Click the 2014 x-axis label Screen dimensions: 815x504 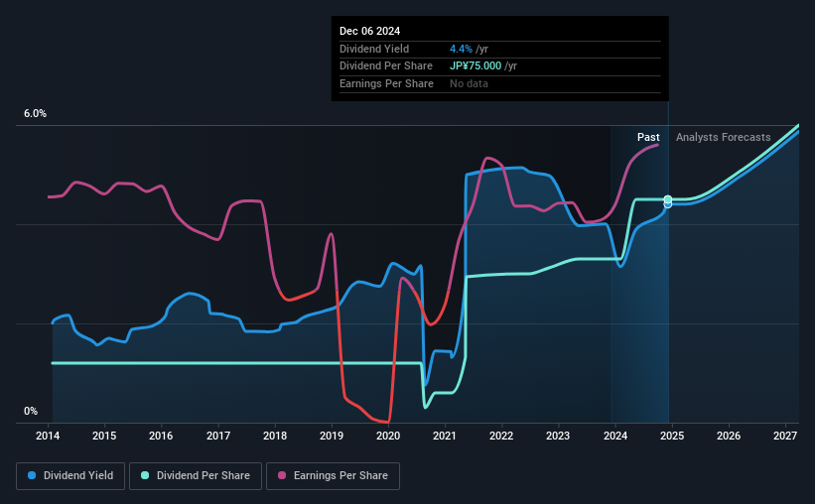pyautogui.click(x=48, y=436)
